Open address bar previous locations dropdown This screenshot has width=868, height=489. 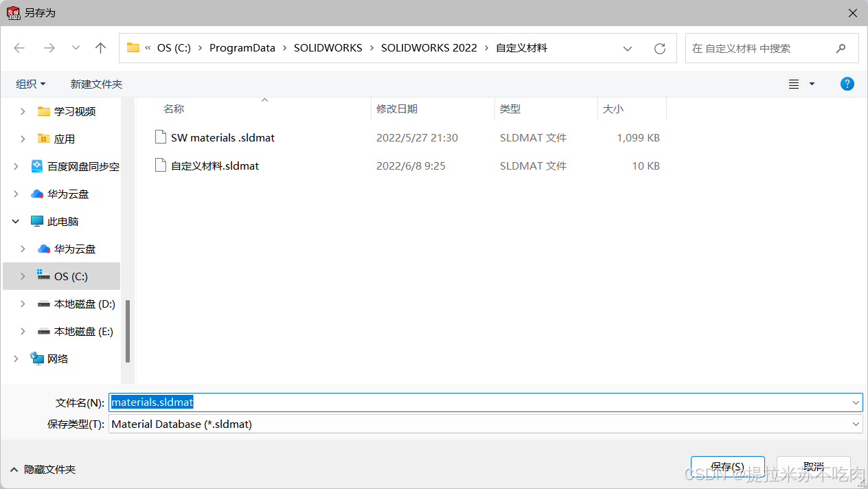(x=628, y=48)
